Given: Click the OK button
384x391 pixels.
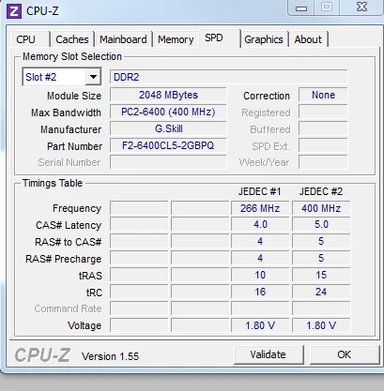Looking at the screenshot, I should [344, 354].
